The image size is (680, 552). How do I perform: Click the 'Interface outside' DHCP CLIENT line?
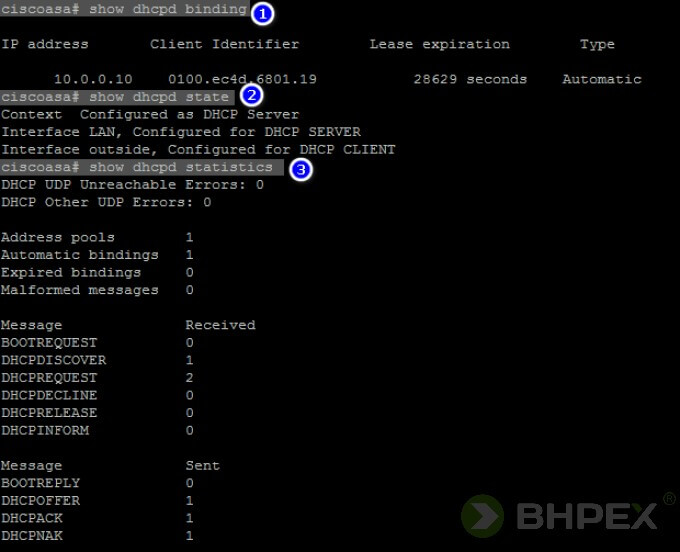(x=198, y=150)
